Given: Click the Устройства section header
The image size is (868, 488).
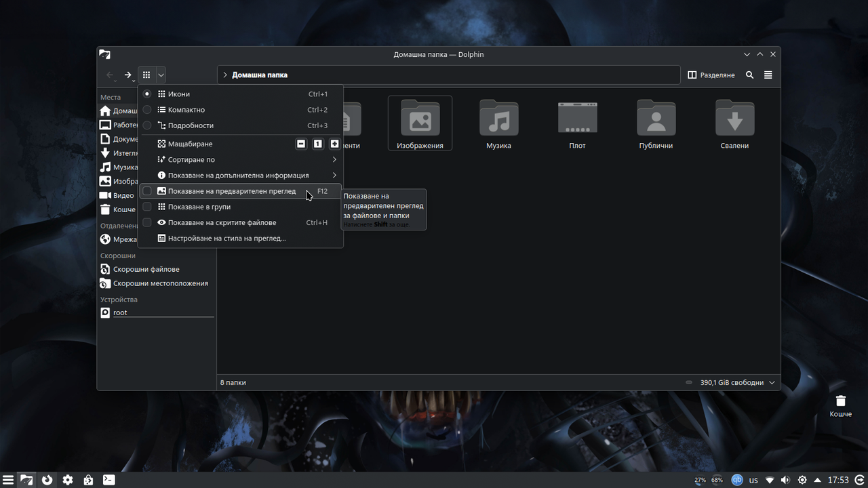Looking at the screenshot, I should 119,300.
